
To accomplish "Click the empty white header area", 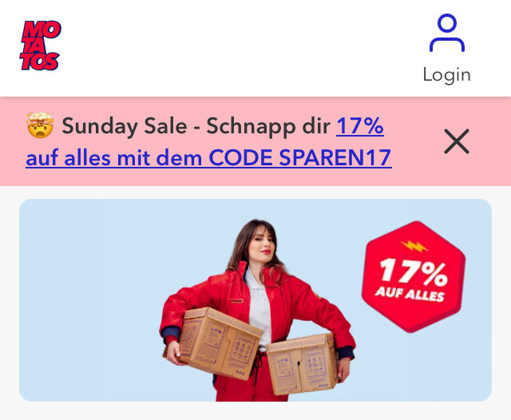I will [241, 48].
